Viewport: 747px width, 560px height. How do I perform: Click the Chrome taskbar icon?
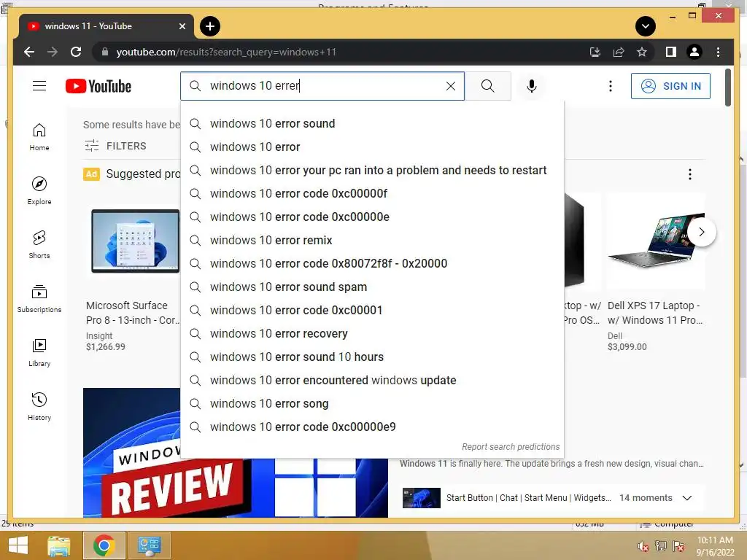(104, 545)
